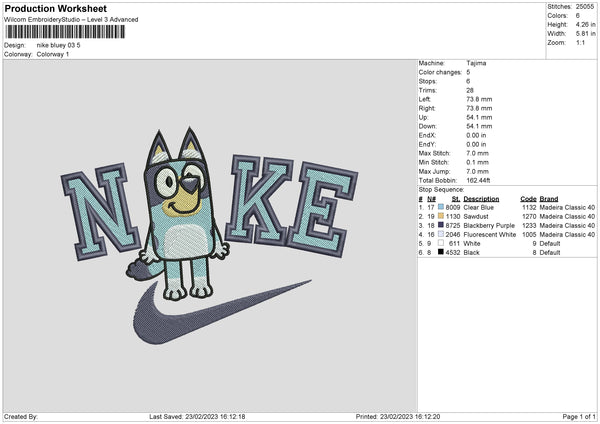Click the 'Trims:' value 28
Viewport: 600px width, 424px height.
[x=470, y=90]
